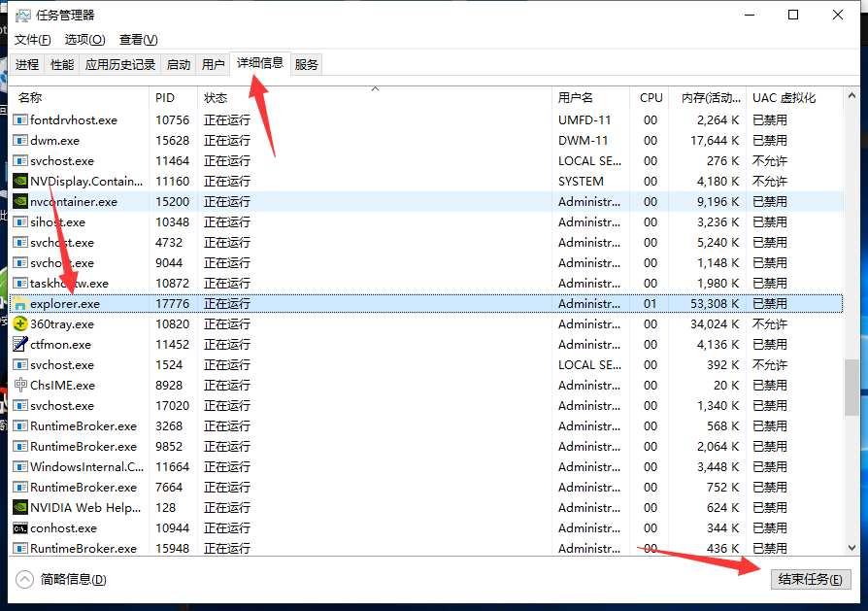Open the 选项 menu
Image resolution: width=868 pixels, height=611 pixels.
(x=84, y=40)
